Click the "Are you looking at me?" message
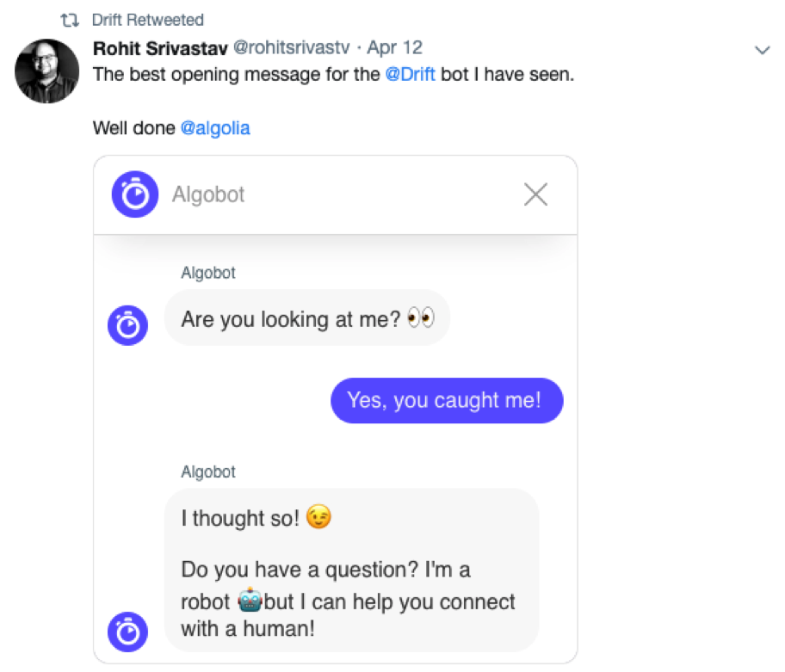 coord(291,319)
